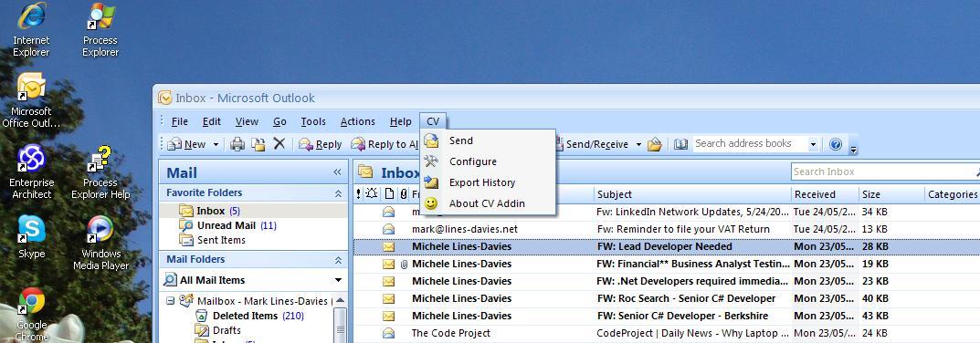The image size is (980, 343).
Task: Click the blue Help question-mark icon
Action: tap(836, 144)
